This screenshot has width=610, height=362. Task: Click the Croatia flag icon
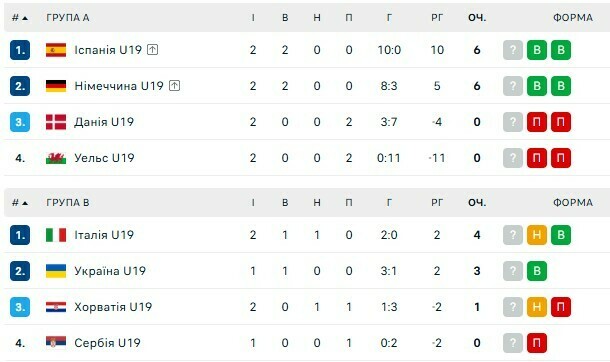point(56,307)
